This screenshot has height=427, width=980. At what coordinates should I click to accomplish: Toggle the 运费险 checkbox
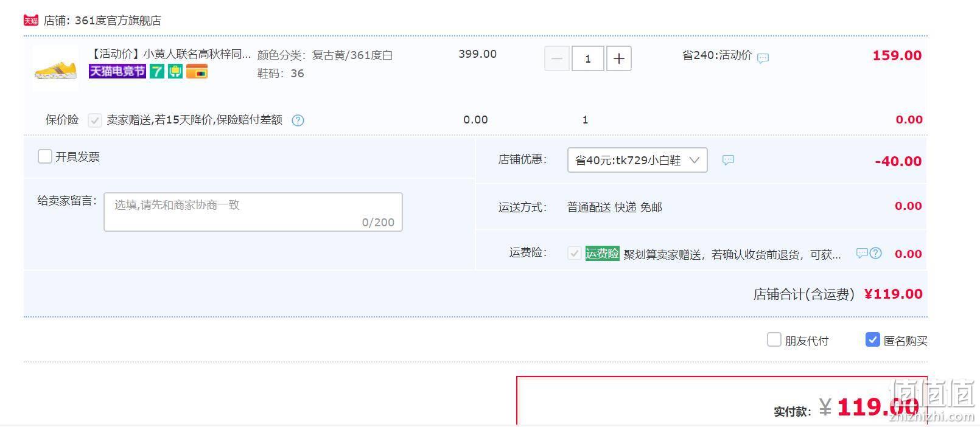(574, 253)
